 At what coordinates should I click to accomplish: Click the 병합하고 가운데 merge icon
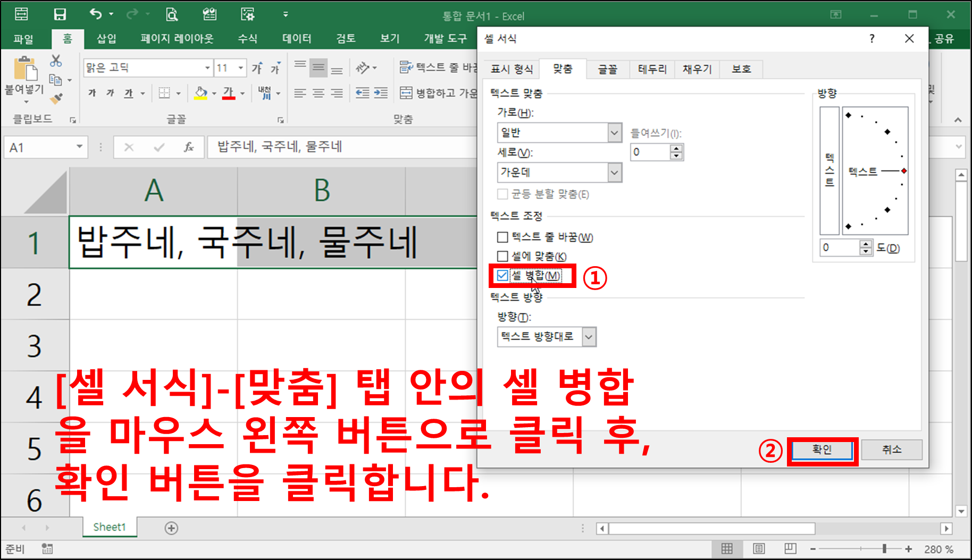pyautogui.click(x=407, y=92)
